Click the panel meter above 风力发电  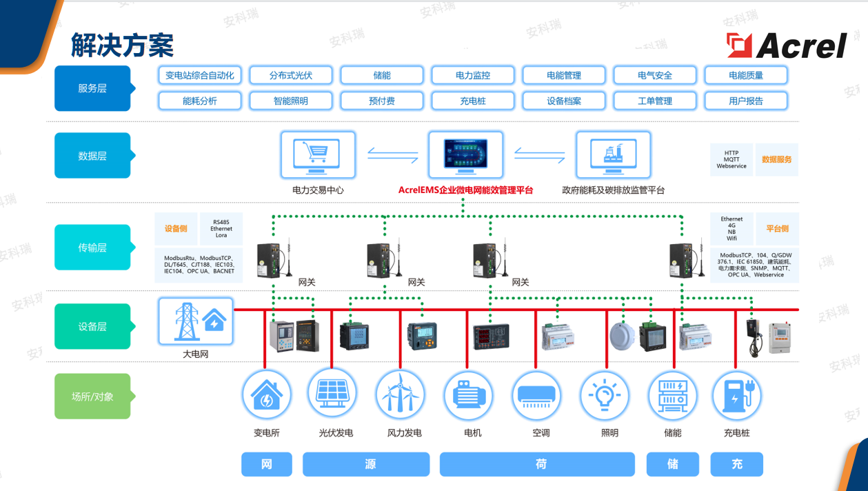coord(421,337)
